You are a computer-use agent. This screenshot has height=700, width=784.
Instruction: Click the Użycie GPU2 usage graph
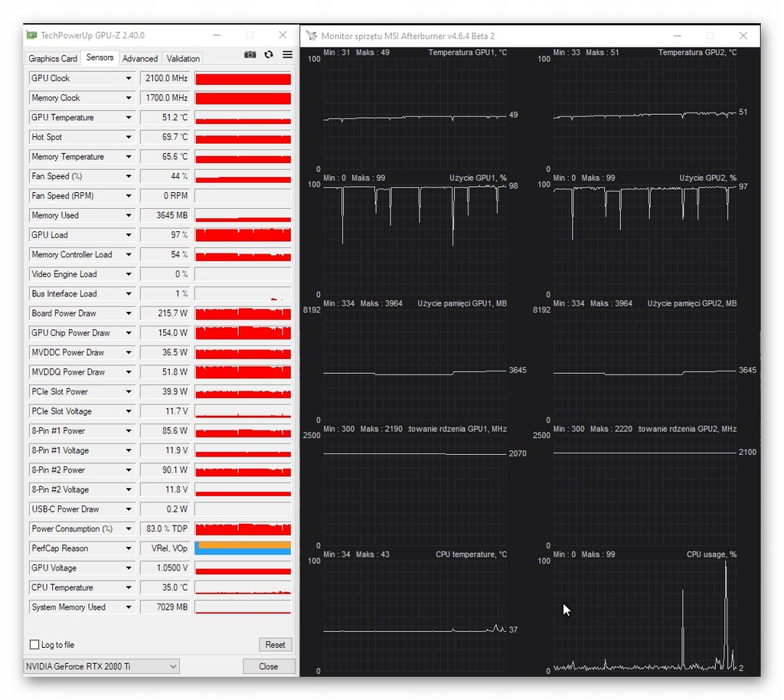[x=645, y=239]
